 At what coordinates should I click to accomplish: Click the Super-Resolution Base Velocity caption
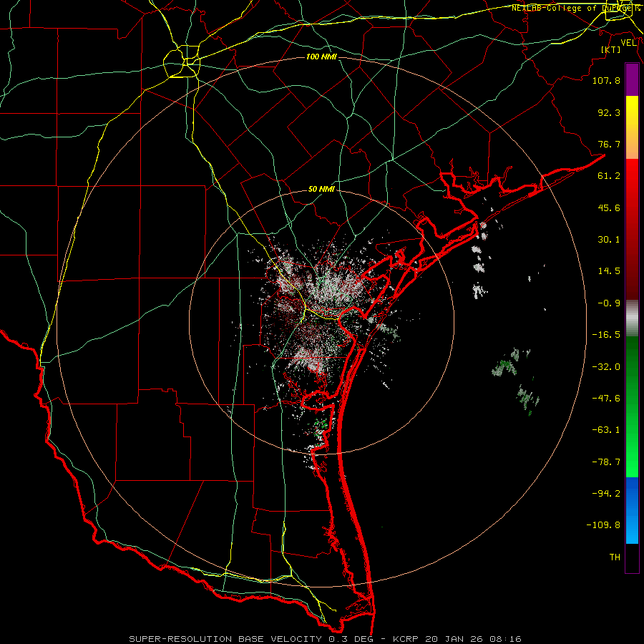[325, 639]
